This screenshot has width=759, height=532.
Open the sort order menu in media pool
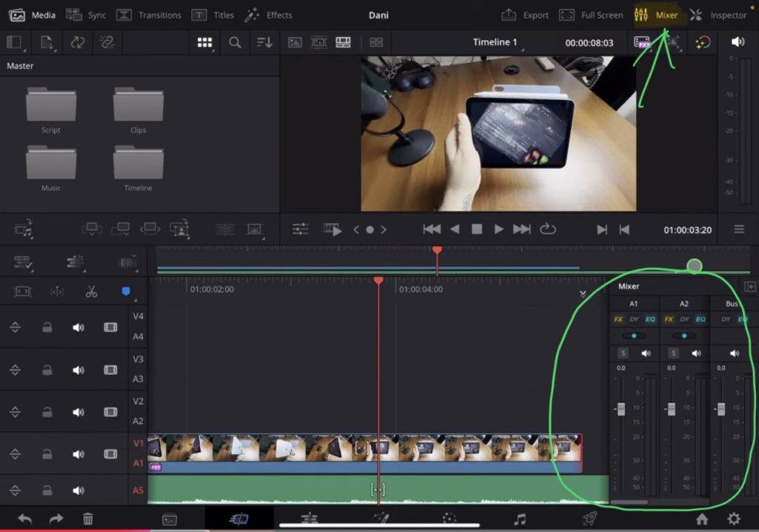[265, 43]
